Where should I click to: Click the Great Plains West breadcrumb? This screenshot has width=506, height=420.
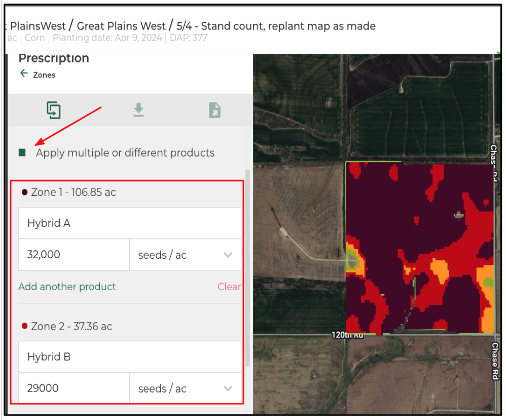coord(121,26)
